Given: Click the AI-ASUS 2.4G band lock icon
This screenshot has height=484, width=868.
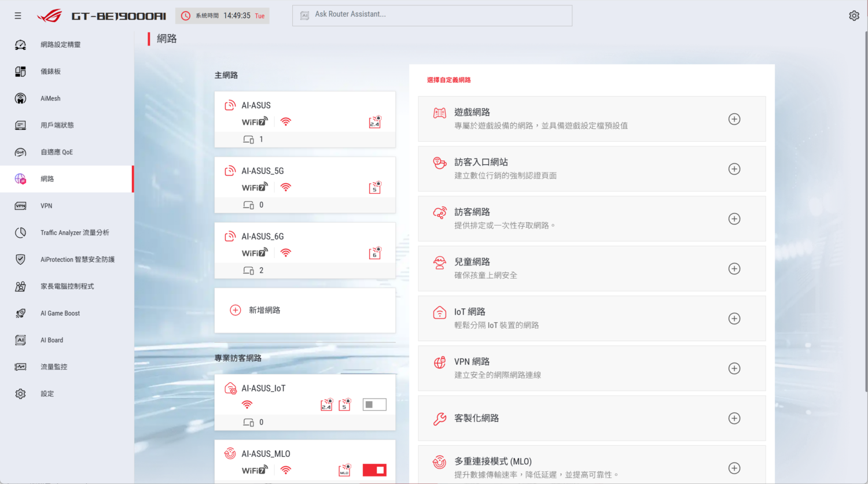Looking at the screenshot, I should (x=375, y=122).
